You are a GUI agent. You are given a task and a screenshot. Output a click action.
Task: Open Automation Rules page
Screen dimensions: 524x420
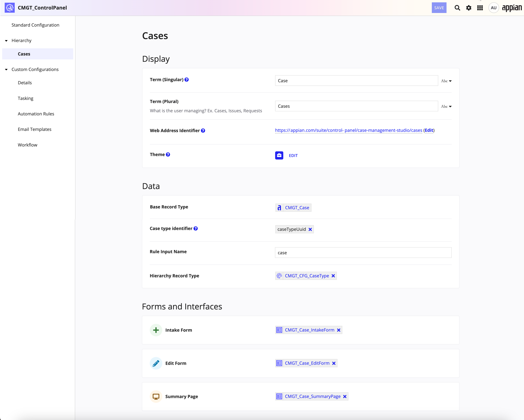click(36, 114)
